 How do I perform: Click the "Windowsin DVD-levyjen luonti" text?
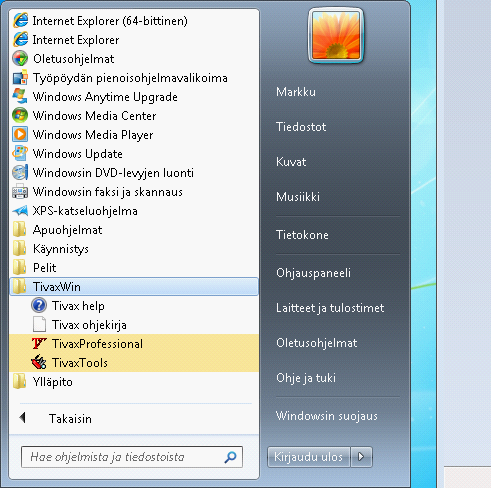[113, 173]
